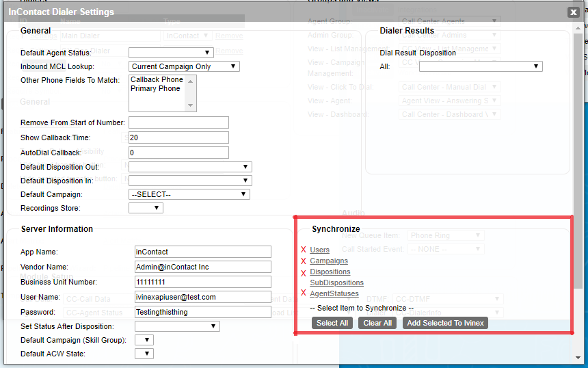588x368 pixels.
Task: Click the dialog scrollbar up arrow
Action: (x=578, y=27)
